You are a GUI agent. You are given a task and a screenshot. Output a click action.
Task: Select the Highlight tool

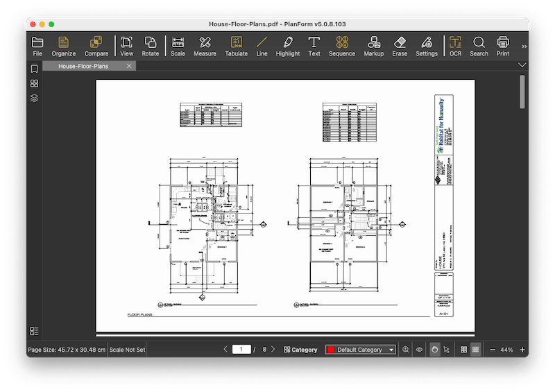pos(288,46)
